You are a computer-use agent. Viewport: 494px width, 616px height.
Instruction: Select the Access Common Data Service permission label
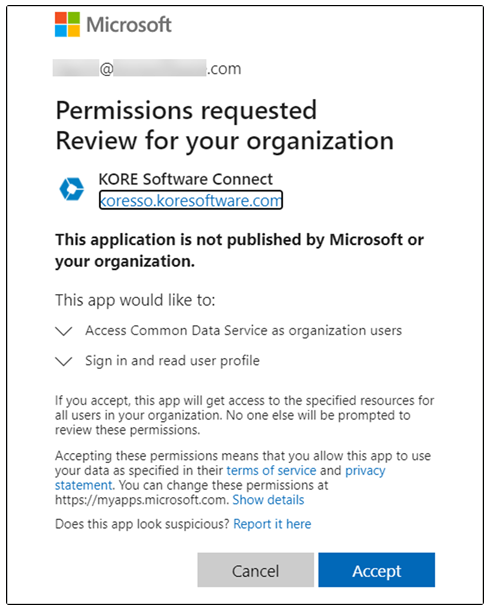coord(244,331)
